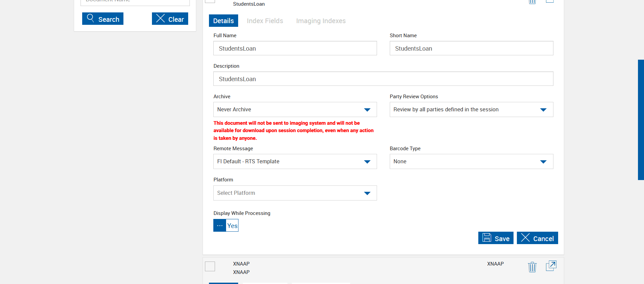Open the Select Platform dropdown
The width and height of the screenshot is (644, 284).
(295, 193)
